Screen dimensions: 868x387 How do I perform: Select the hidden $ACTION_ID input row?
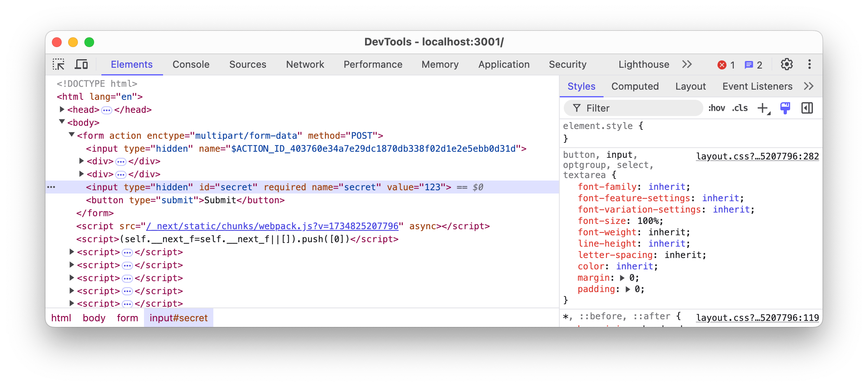[302, 148]
